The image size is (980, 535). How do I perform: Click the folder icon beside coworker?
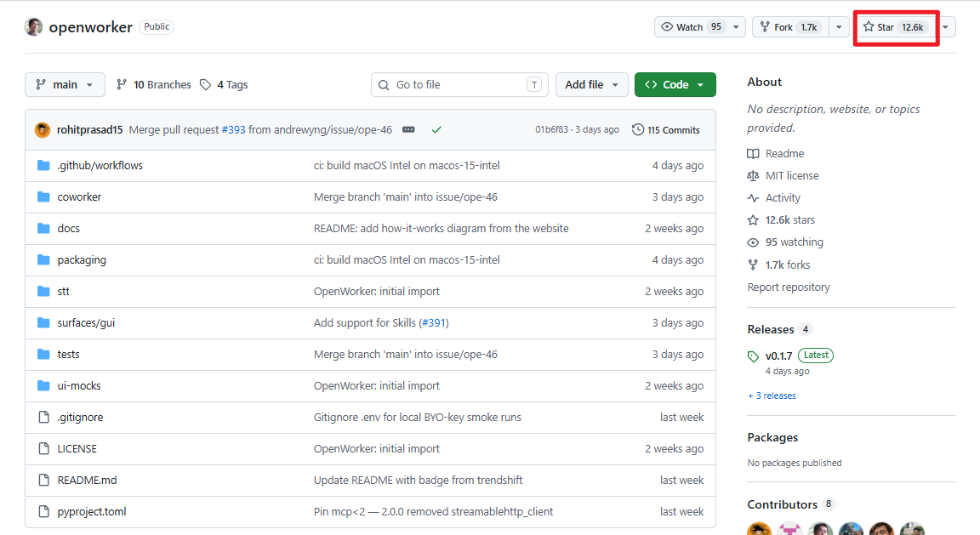(x=43, y=196)
